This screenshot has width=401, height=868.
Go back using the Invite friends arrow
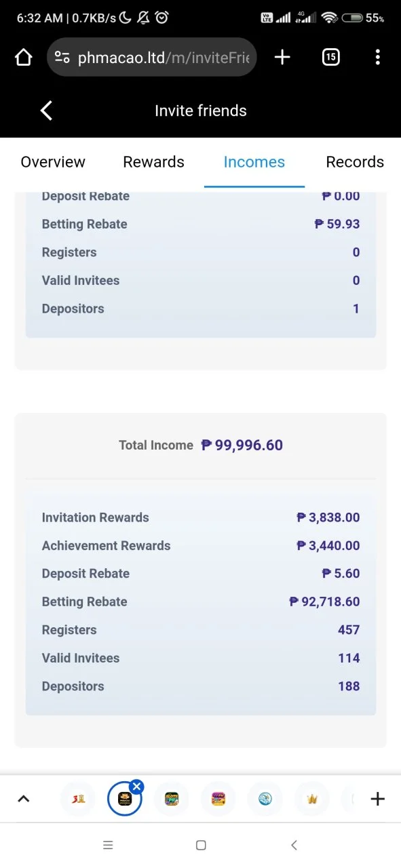point(46,111)
